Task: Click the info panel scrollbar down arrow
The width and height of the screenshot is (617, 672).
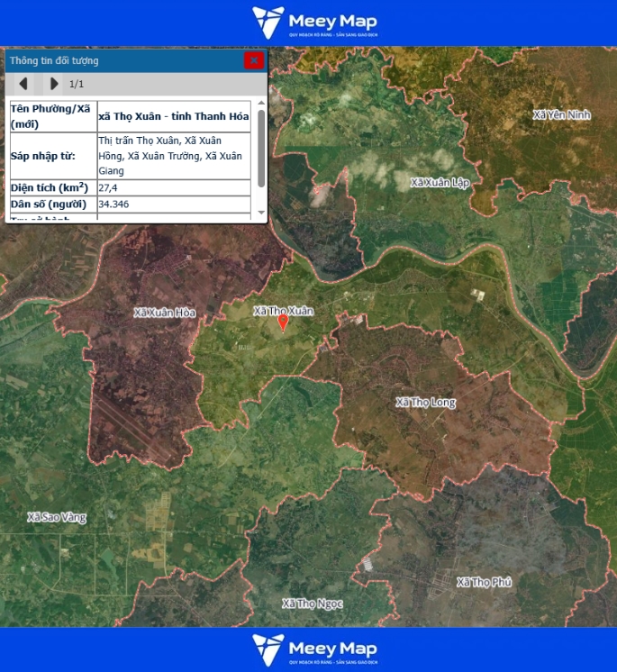Action: click(x=261, y=213)
